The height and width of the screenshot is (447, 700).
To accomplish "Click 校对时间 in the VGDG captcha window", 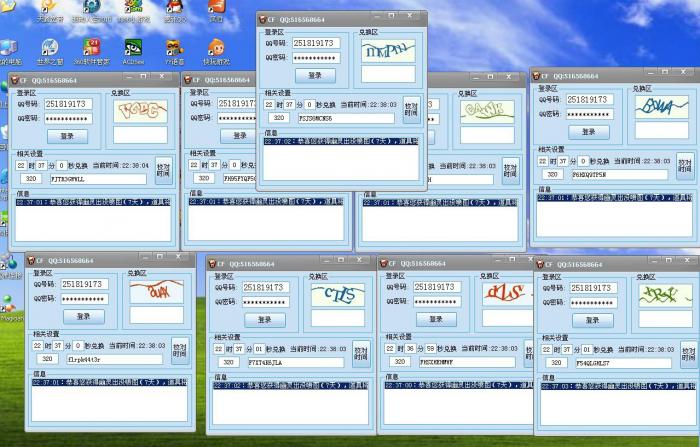I will click(163, 170).
